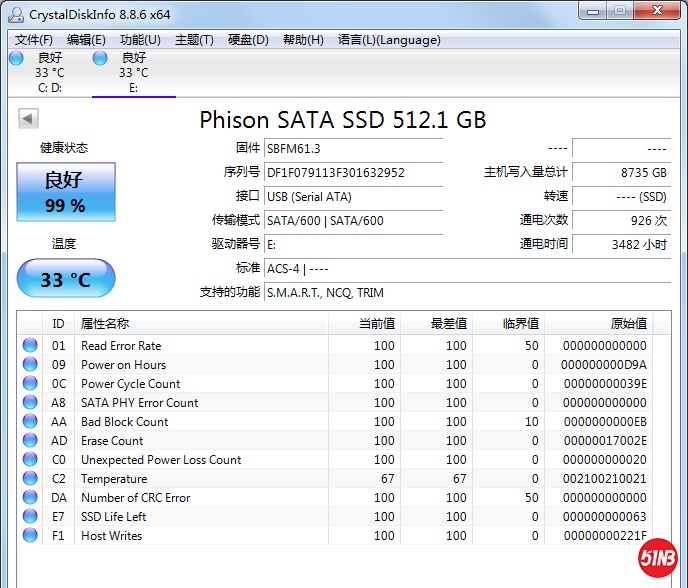This screenshot has height=588, width=688.
Task: Click the serial number field
Action: (352, 172)
